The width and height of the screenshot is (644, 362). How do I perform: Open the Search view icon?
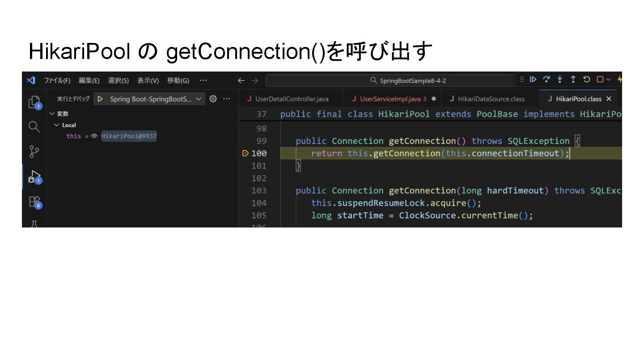(34, 127)
